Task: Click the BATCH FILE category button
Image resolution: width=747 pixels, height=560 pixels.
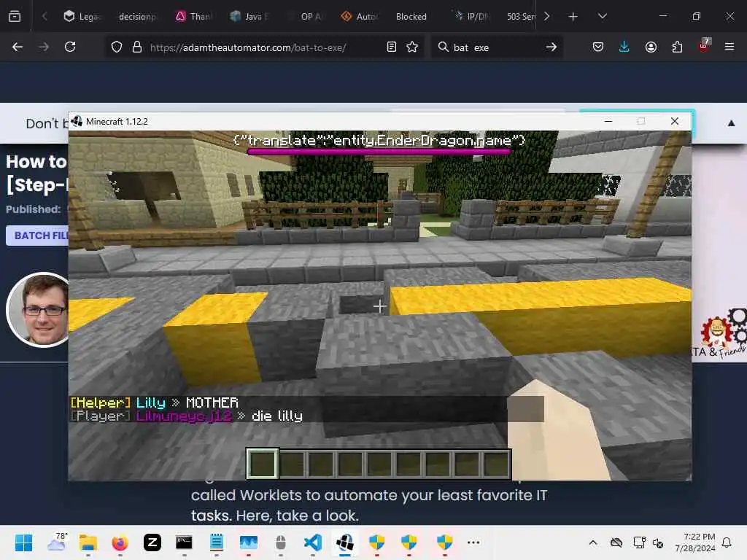Action: tap(38, 236)
